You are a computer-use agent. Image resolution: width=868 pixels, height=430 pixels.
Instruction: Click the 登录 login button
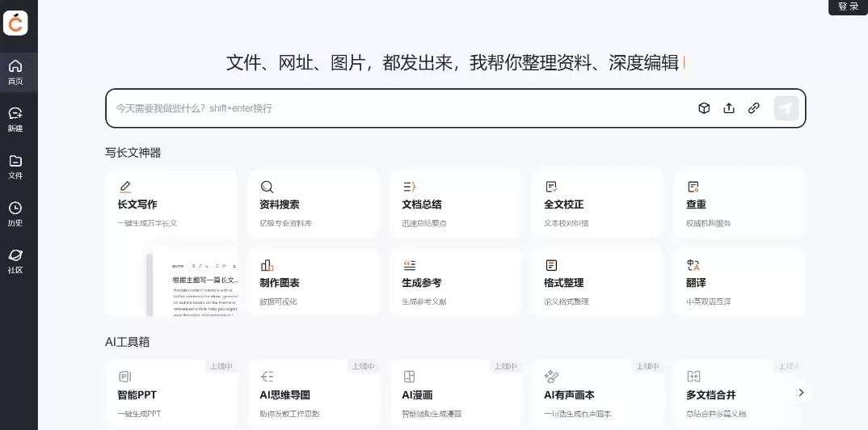click(848, 7)
